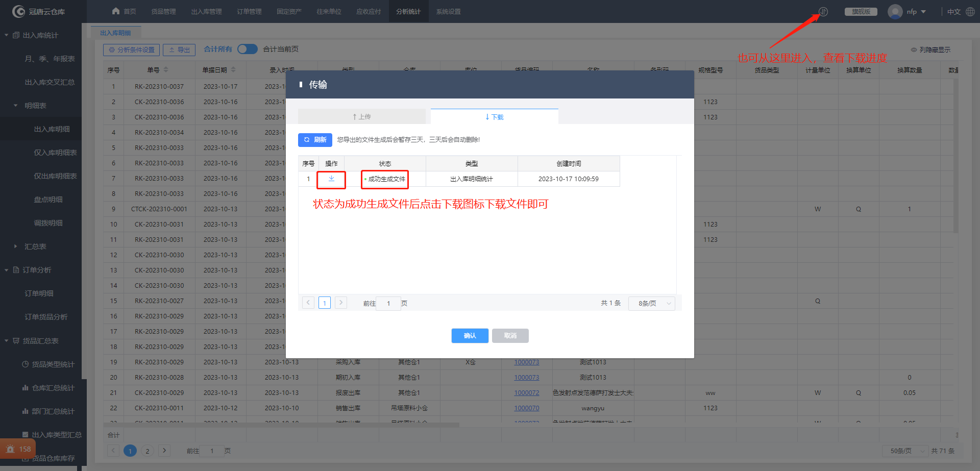
Task: Toggle the 合计所有 / 合计当前页 switch
Action: tap(248, 49)
